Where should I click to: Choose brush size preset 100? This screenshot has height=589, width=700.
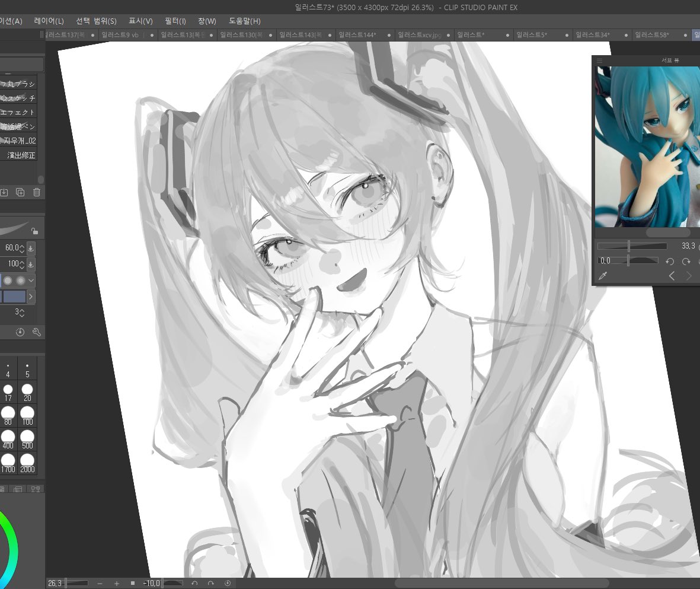coord(27,416)
